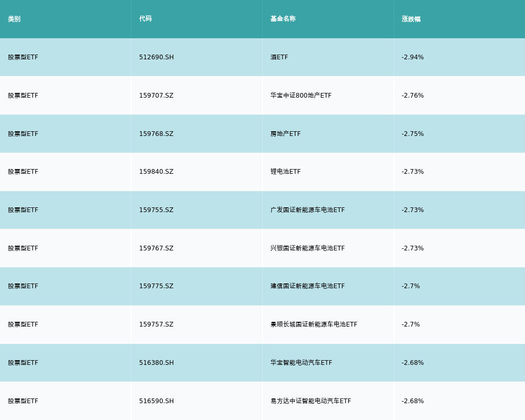Select fund code 159840.SZ
Image resolution: width=525 pixels, height=420 pixels.
click(x=156, y=172)
